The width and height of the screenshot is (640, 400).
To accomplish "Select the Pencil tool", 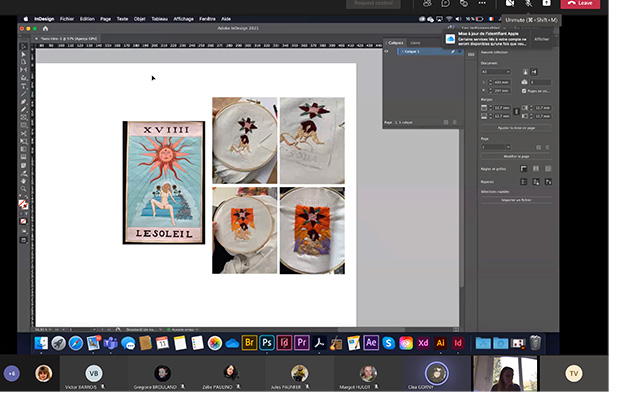I will click(24, 109).
